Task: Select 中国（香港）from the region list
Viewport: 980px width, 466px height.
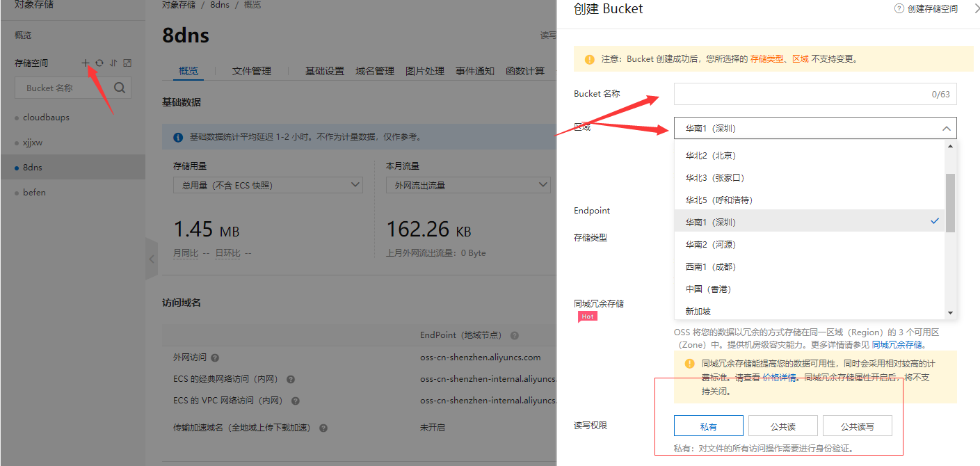Action: [708, 289]
